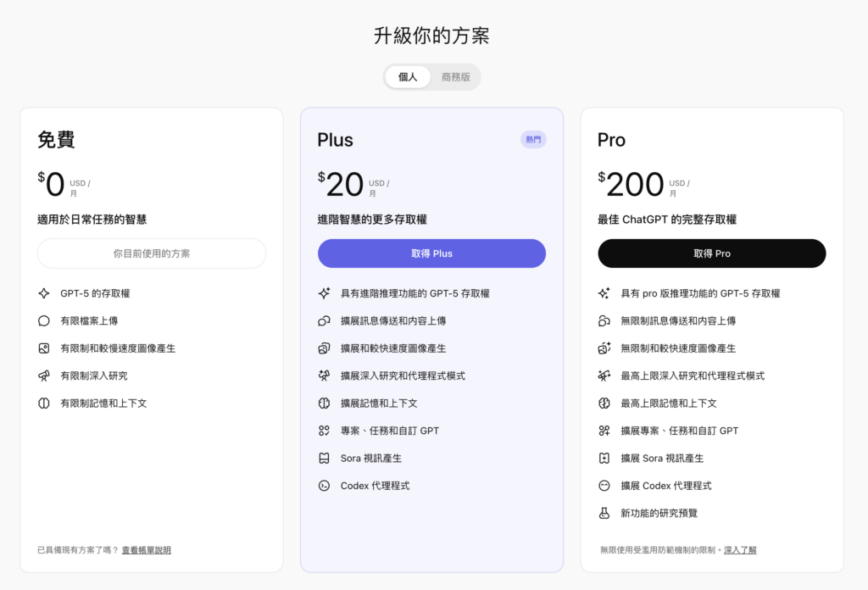The image size is (868, 590).
Task: Click the chat icon beside 無限制訊息傳送和內容上傳
Action: 604,321
